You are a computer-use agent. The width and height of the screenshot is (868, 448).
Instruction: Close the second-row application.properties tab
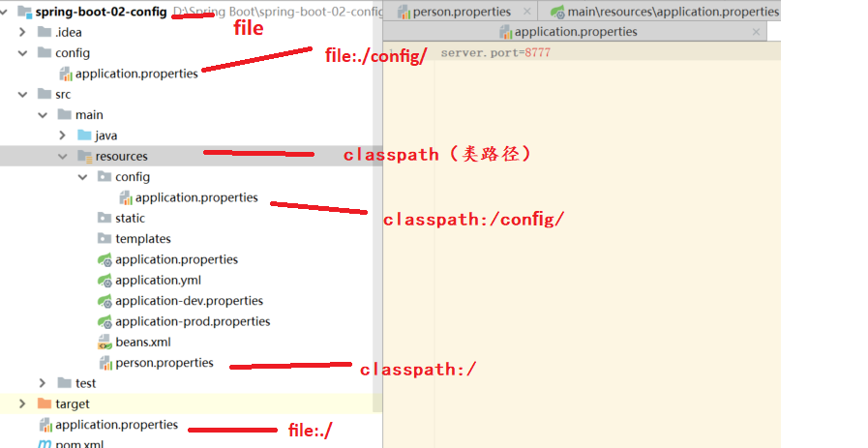point(756,32)
